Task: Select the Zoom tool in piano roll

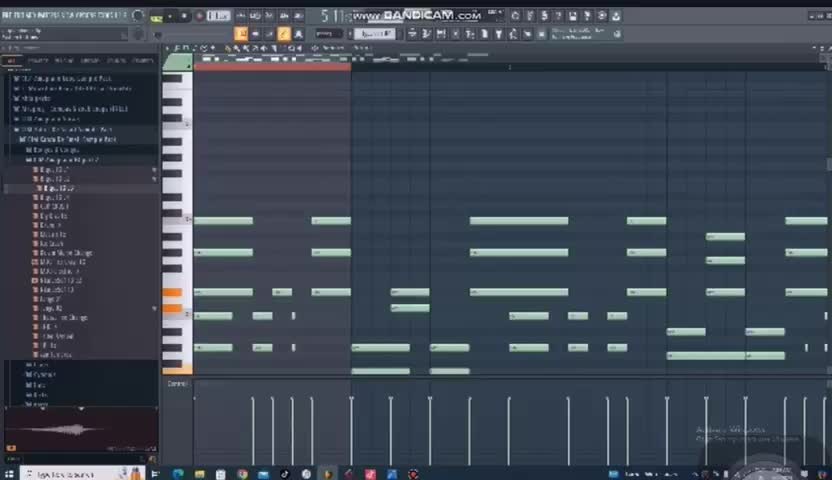Action: 290,48
